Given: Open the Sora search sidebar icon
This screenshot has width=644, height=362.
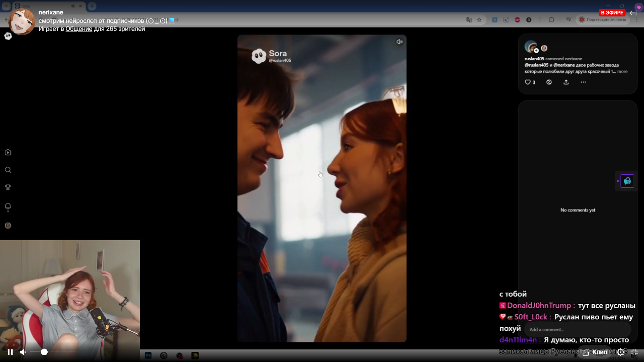Looking at the screenshot, I should point(8,170).
